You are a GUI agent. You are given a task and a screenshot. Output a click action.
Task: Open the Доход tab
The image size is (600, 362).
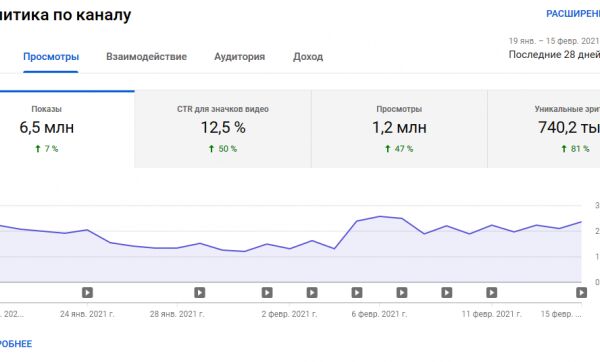[x=308, y=57]
